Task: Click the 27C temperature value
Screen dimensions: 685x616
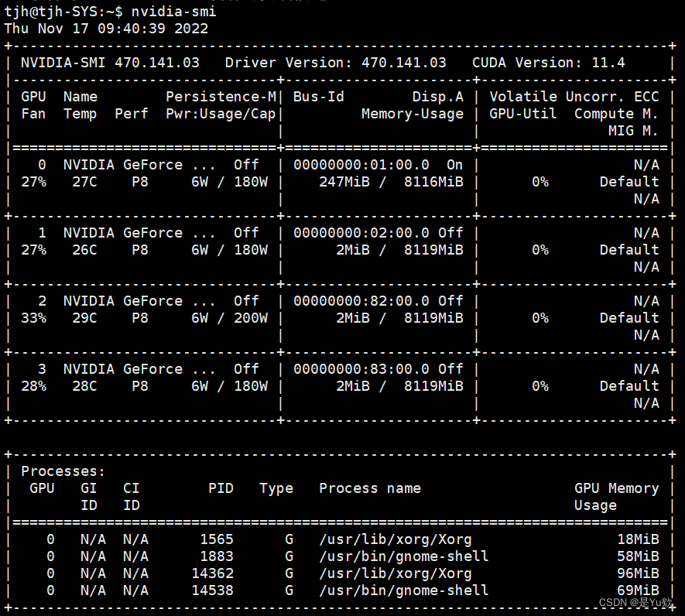Action: (84, 182)
